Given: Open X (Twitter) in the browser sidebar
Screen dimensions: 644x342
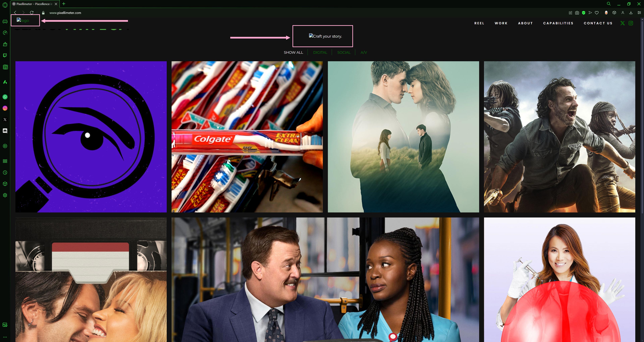Looking at the screenshot, I should (x=5, y=120).
